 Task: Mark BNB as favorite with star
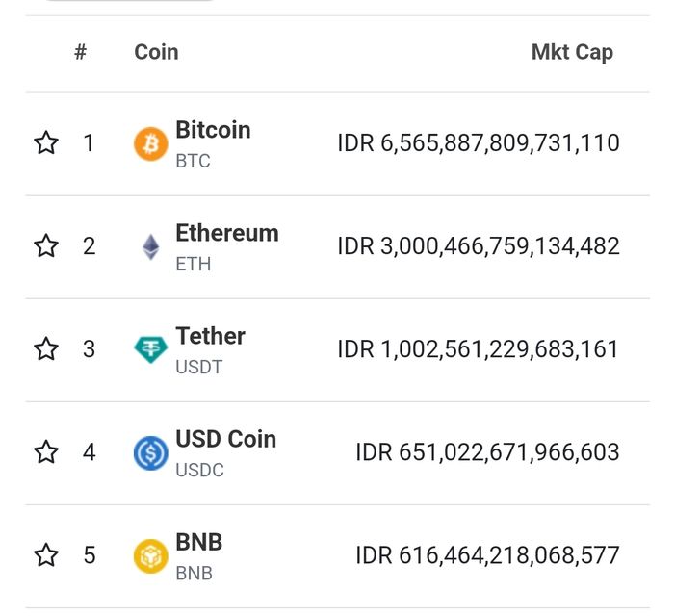pyautogui.click(x=46, y=554)
